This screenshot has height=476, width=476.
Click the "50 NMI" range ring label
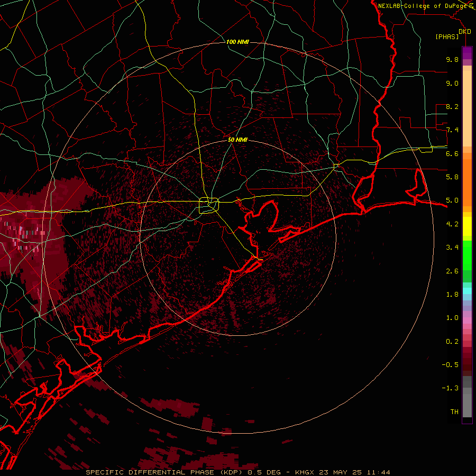(237, 140)
